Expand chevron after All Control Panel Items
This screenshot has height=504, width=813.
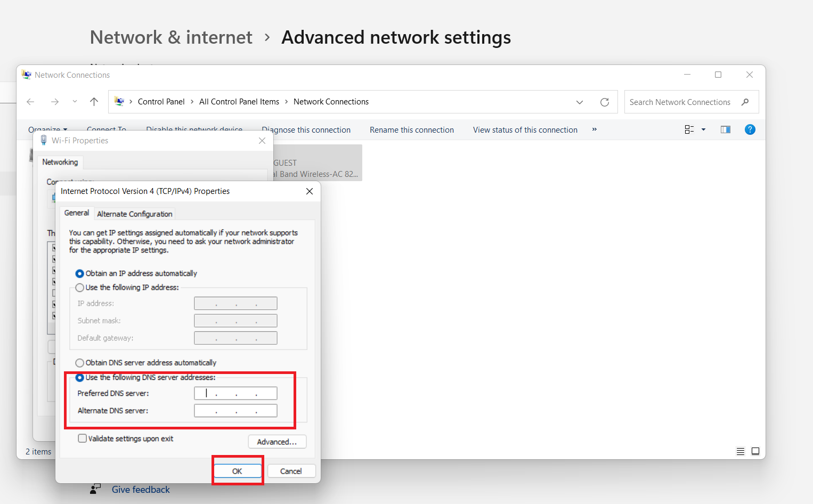287,102
